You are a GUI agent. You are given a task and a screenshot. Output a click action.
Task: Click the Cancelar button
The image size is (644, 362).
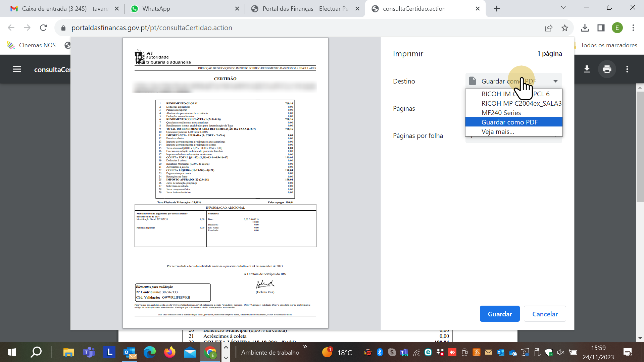pos(545,314)
